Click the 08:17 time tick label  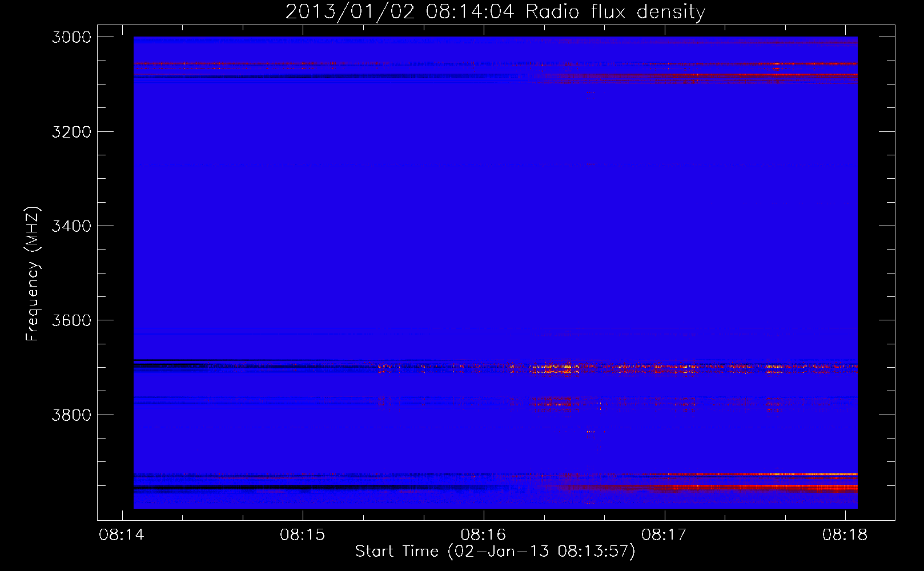click(664, 535)
